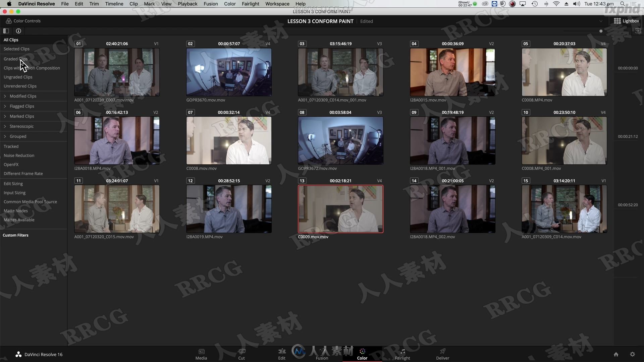Open macOS Notification Center icon
The width and height of the screenshot is (644, 362).
[634, 4]
